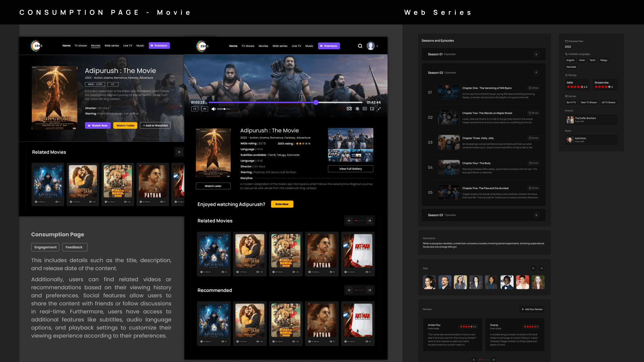Seek on the video progress bar
Viewport: 644px width, 362px height.
[x=285, y=103]
